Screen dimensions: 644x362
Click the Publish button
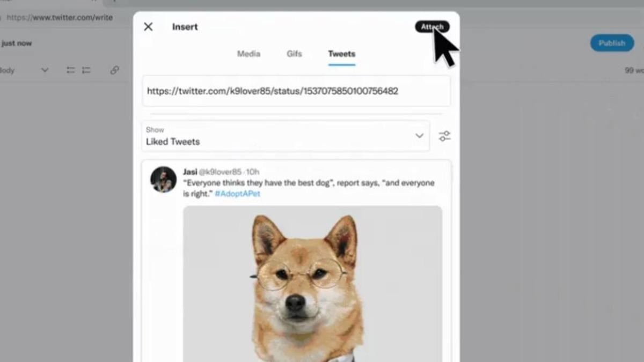(x=611, y=43)
